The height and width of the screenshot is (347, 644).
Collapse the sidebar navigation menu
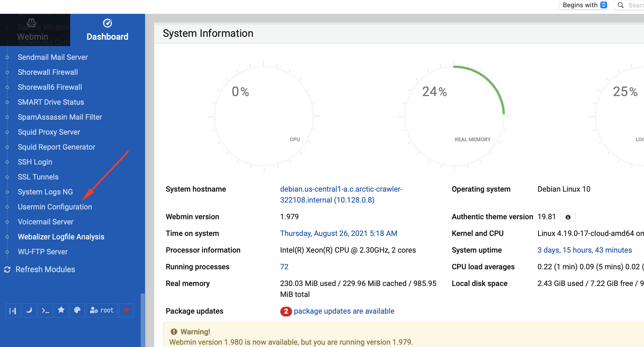[13, 310]
